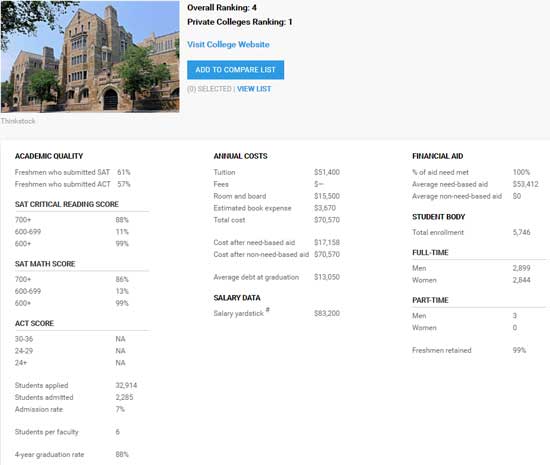Click the Overall Ranking text

[222, 7]
